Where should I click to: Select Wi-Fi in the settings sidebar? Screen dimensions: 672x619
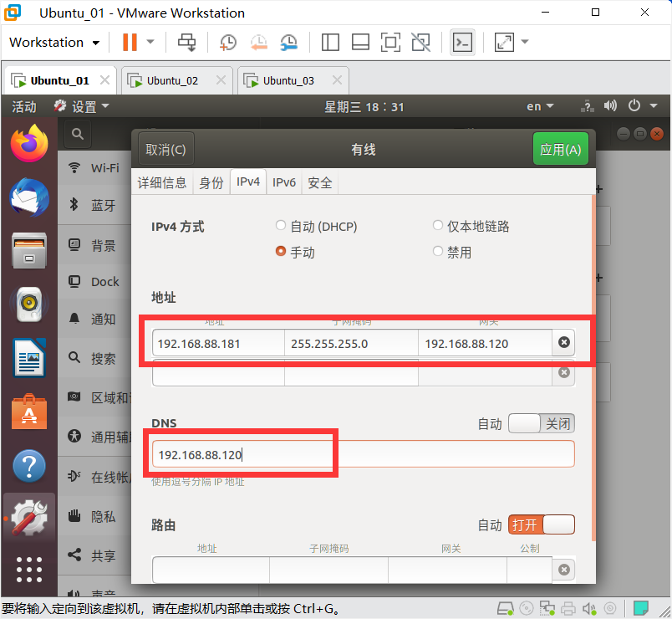click(x=94, y=168)
